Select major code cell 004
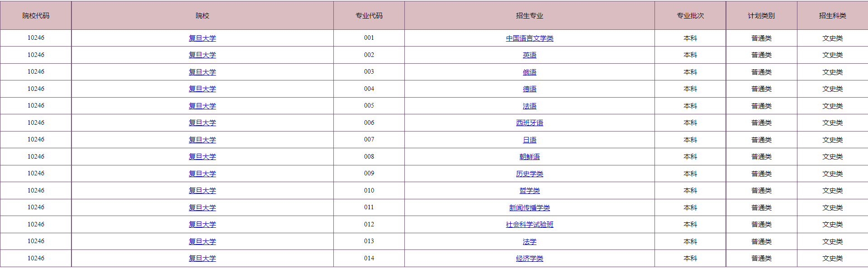Image resolution: width=868 pixels, height=268 pixels. (369, 89)
